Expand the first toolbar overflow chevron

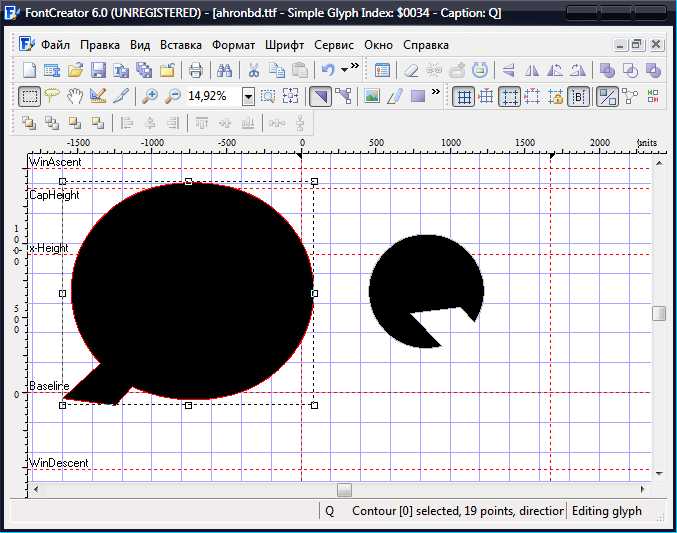click(x=355, y=66)
